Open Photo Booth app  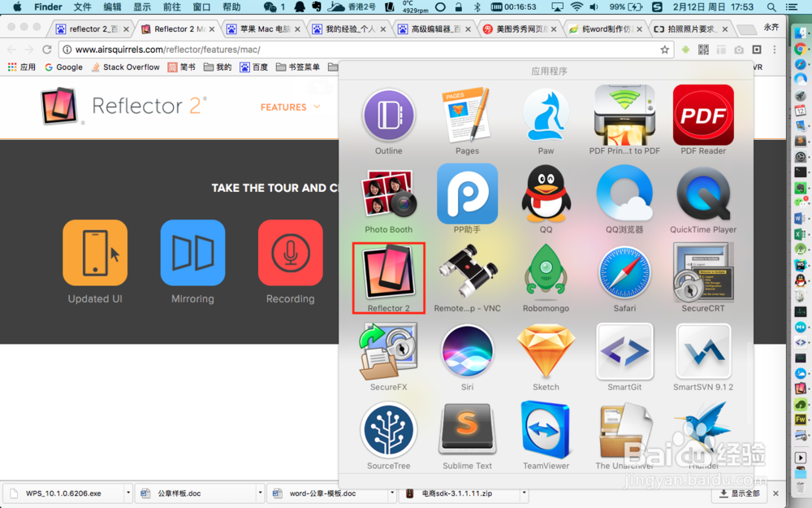point(388,194)
